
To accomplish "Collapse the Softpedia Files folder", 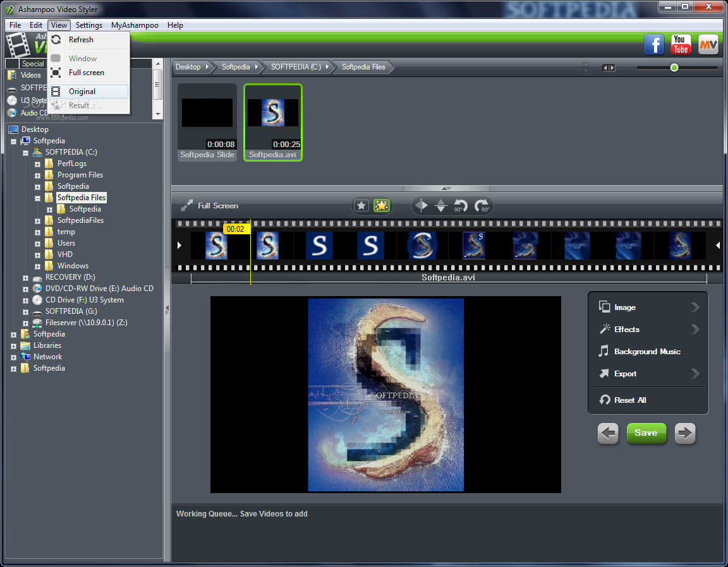I will 38,198.
